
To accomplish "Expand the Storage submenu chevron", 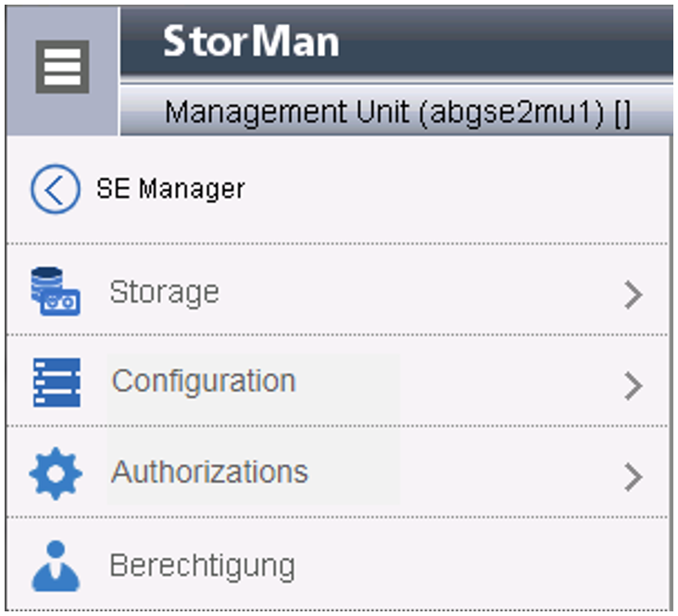I will point(633,295).
